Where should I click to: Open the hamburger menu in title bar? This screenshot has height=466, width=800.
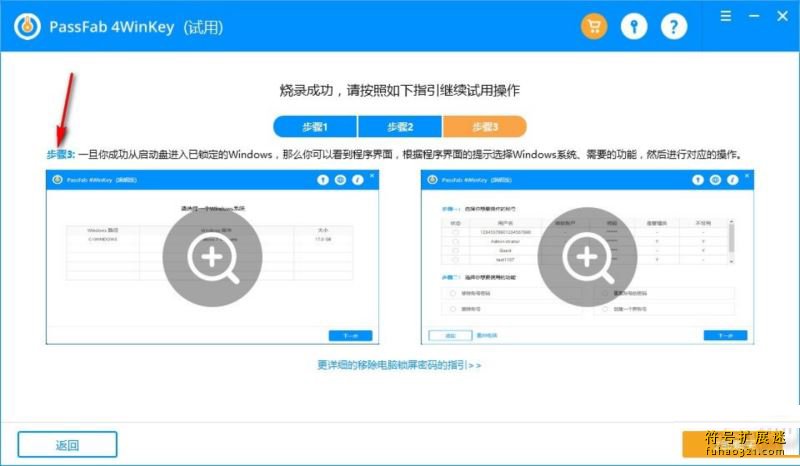click(726, 16)
